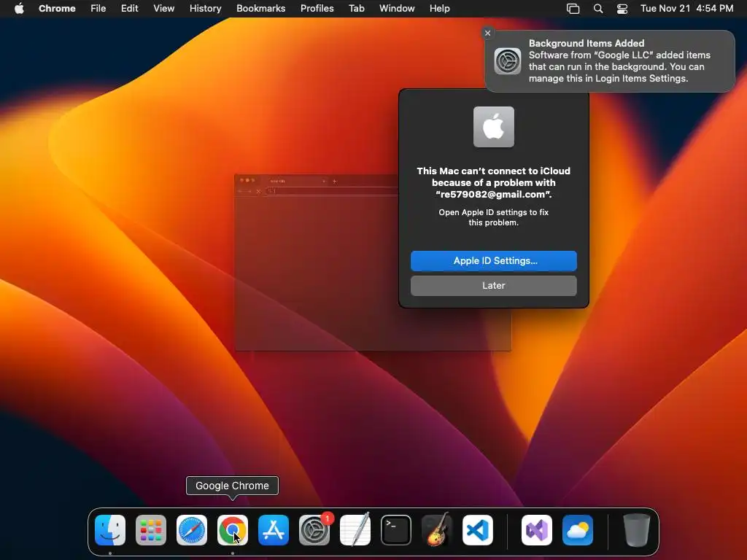The width and height of the screenshot is (747, 560).
Task: Click "Open Apple ID settings to fix" text
Action: point(494,212)
